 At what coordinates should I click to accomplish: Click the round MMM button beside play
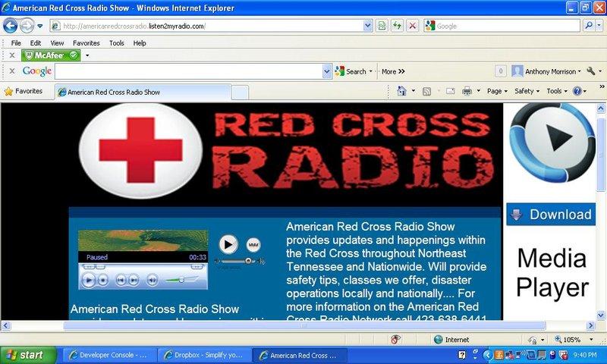coord(253,244)
